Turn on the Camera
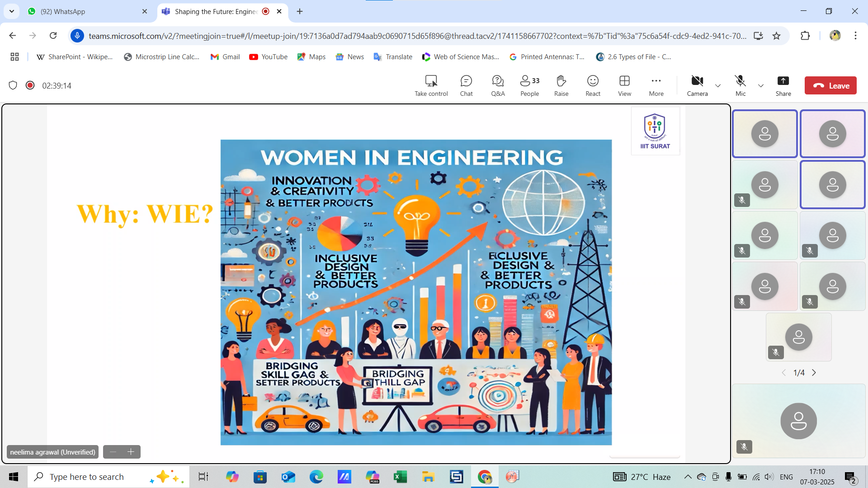The image size is (868, 488). point(697,85)
